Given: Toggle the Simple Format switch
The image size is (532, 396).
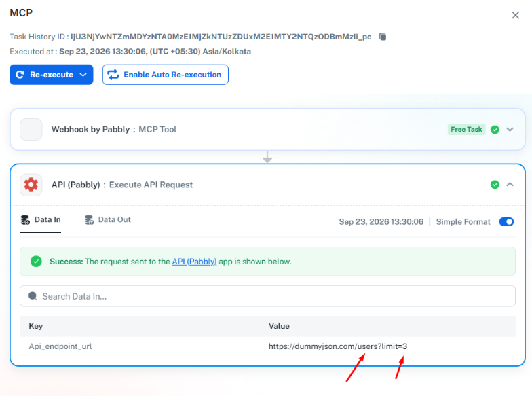Looking at the screenshot, I should tap(506, 221).
